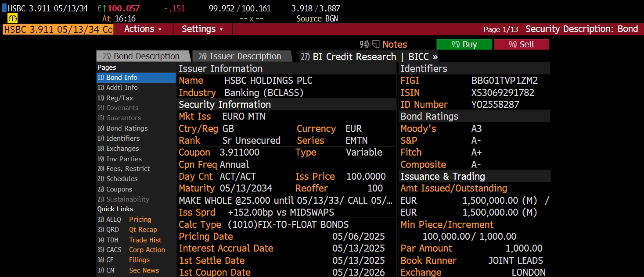Click the Source BGN label
This screenshot has height=277, width=644.
click(x=317, y=18)
